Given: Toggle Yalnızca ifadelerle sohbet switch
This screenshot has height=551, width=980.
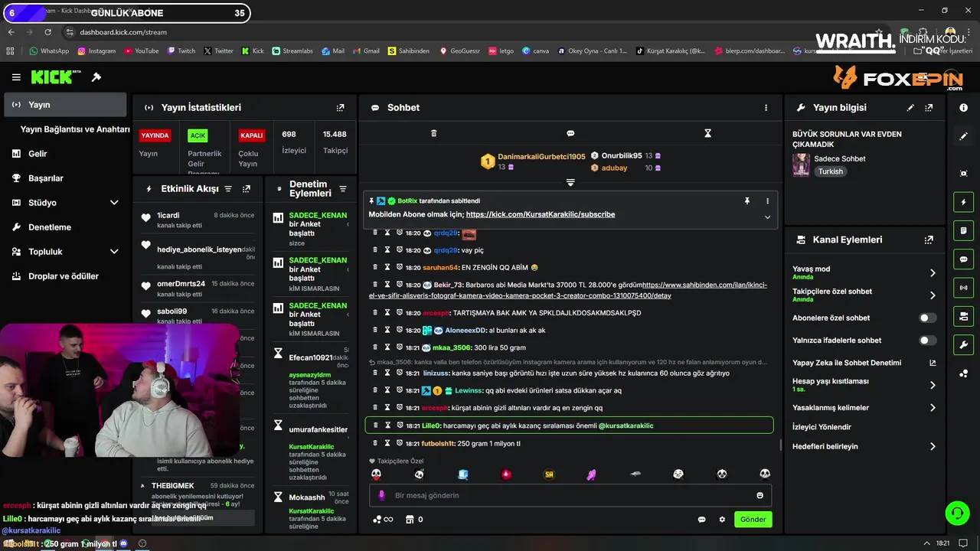Looking at the screenshot, I should coord(927,340).
